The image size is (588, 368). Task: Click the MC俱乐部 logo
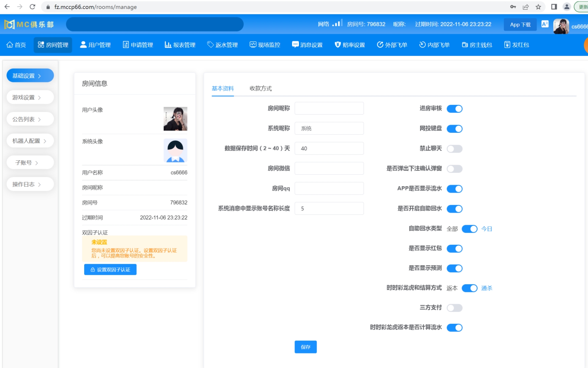(29, 24)
